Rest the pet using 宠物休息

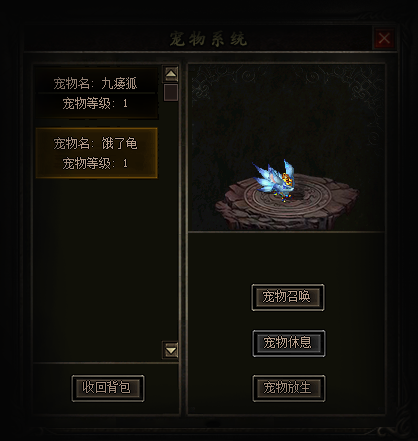(289, 343)
